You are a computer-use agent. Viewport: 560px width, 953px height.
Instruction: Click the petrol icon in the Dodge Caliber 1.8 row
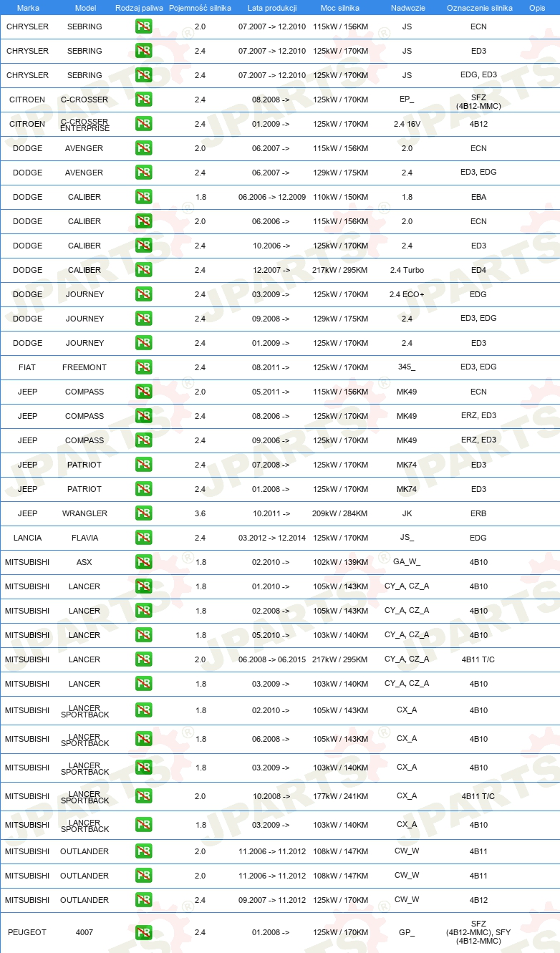pos(144,197)
